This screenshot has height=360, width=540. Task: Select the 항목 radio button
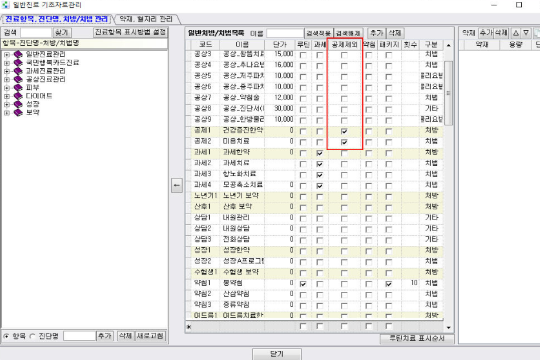6,336
